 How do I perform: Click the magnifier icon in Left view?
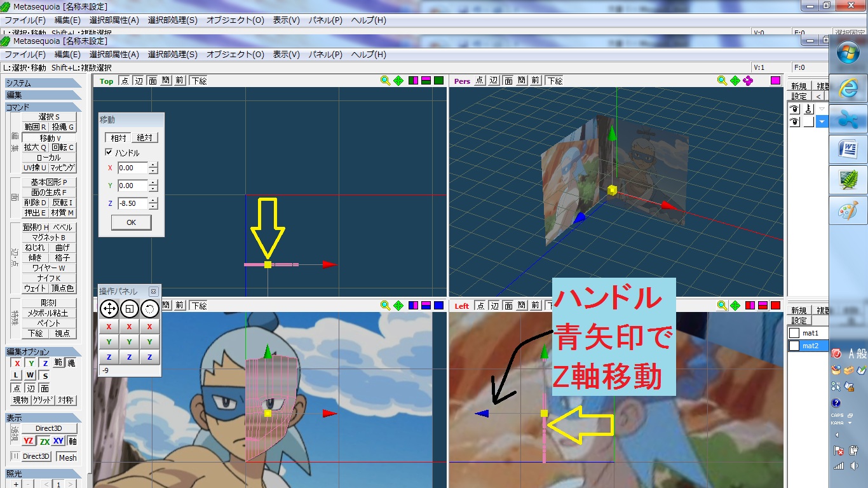click(x=722, y=306)
